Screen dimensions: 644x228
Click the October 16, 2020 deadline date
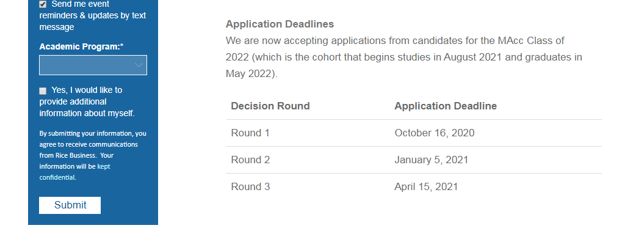435,133
